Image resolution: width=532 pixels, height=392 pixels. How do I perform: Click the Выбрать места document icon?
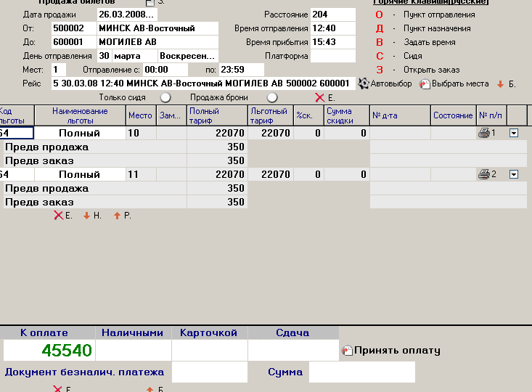425,83
